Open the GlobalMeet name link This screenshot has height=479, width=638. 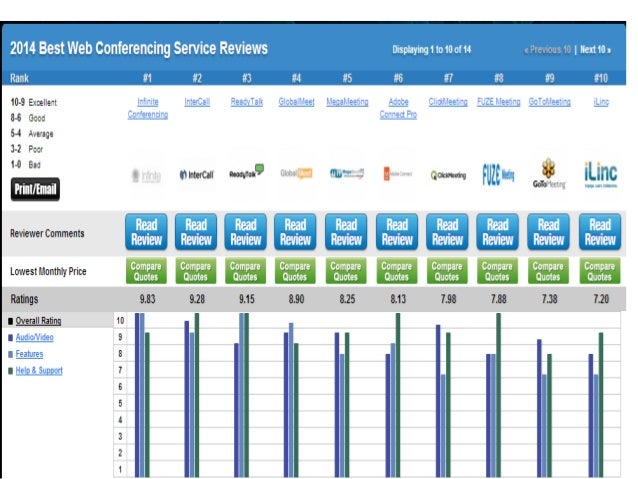[296, 102]
